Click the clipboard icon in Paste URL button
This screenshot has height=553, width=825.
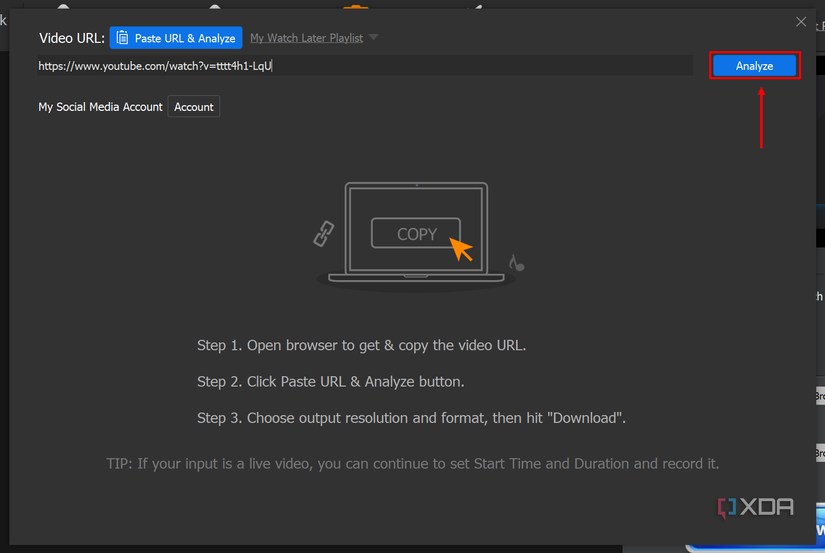point(122,38)
